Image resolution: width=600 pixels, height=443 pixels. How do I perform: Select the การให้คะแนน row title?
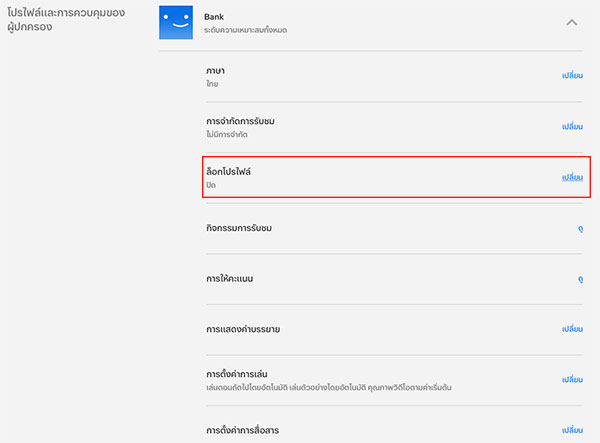tap(229, 279)
